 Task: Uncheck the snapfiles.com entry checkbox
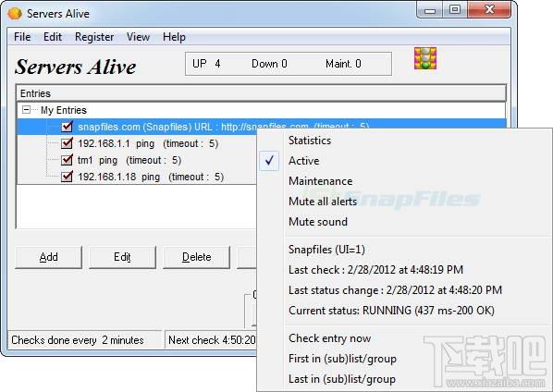67,127
